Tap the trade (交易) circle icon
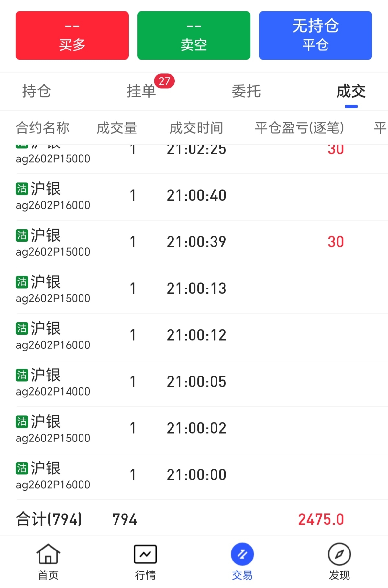 (242, 554)
